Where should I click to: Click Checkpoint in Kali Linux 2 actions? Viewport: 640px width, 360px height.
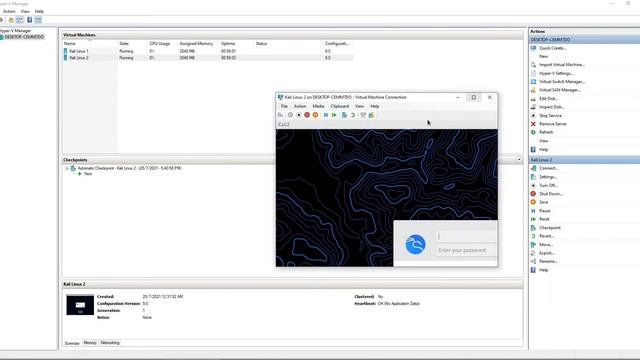(550, 228)
